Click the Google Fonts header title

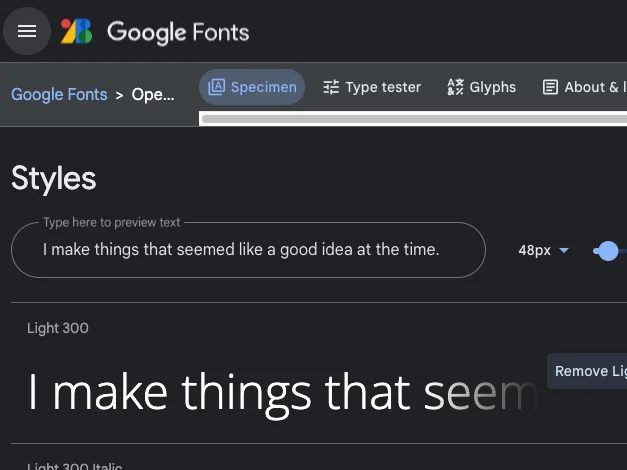(178, 32)
